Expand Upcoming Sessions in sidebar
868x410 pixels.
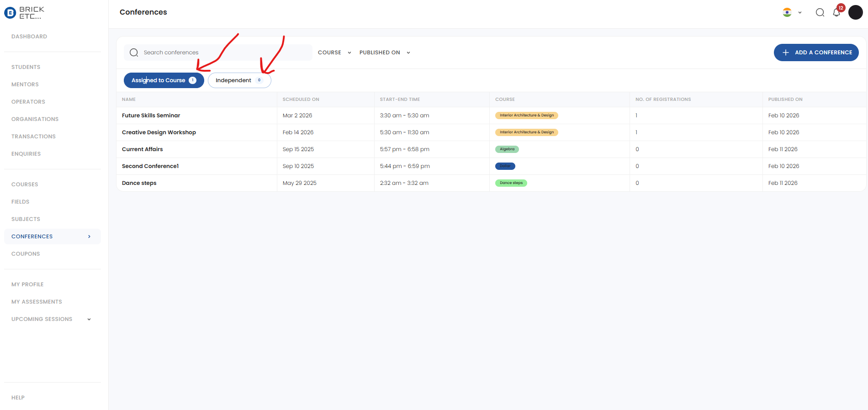[x=89, y=319]
